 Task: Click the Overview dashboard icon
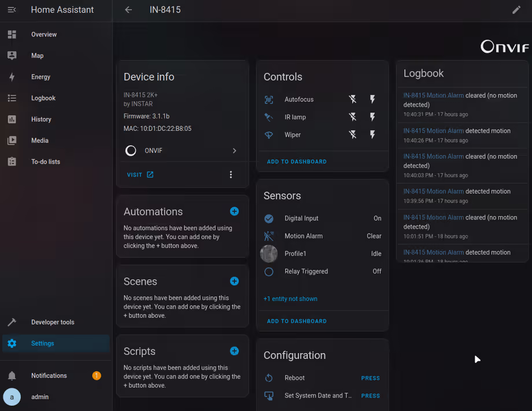click(12, 34)
